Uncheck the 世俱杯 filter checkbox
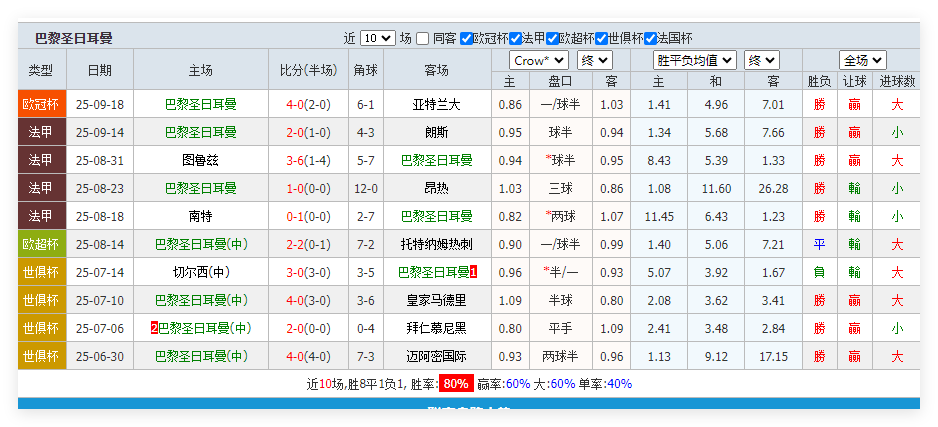Viewport: 938px width, 427px height. tap(602, 38)
